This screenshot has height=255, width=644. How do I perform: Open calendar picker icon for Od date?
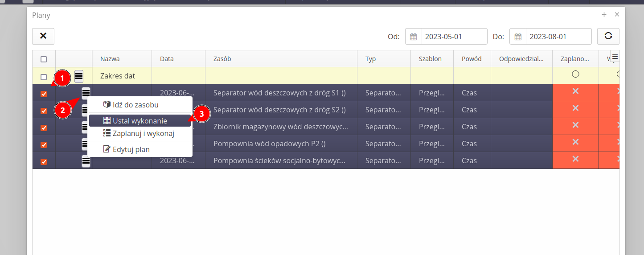pyautogui.click(x=413, y=37)
